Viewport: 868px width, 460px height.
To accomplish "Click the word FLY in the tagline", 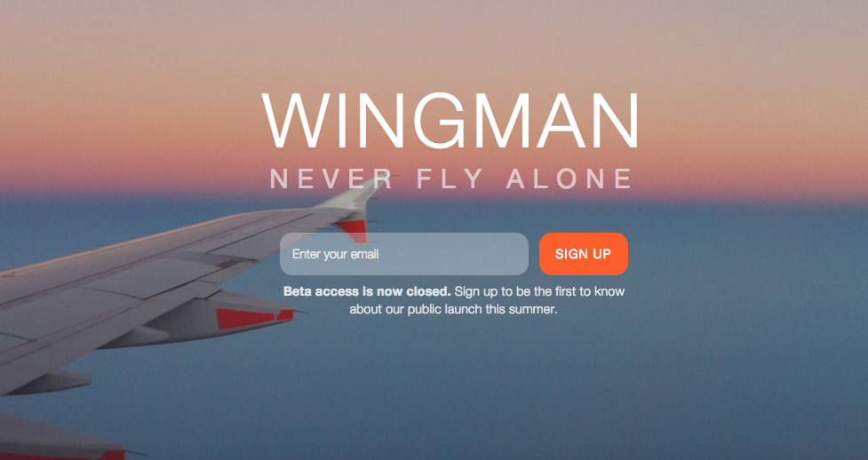I will [450, 178].
